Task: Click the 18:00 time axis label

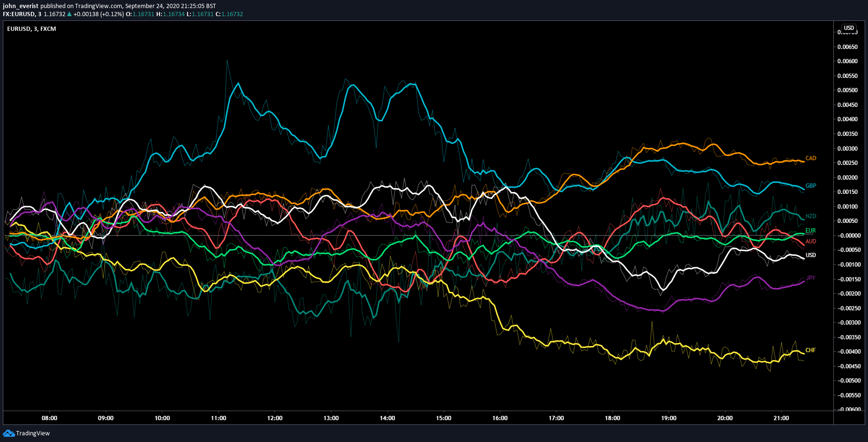Action: coord(613,418)
